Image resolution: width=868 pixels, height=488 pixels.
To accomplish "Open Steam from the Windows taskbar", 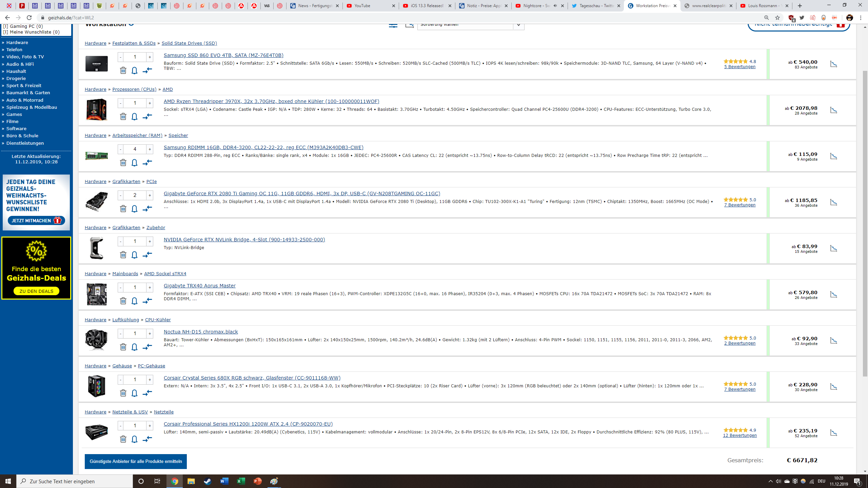I will click(208, 481).
